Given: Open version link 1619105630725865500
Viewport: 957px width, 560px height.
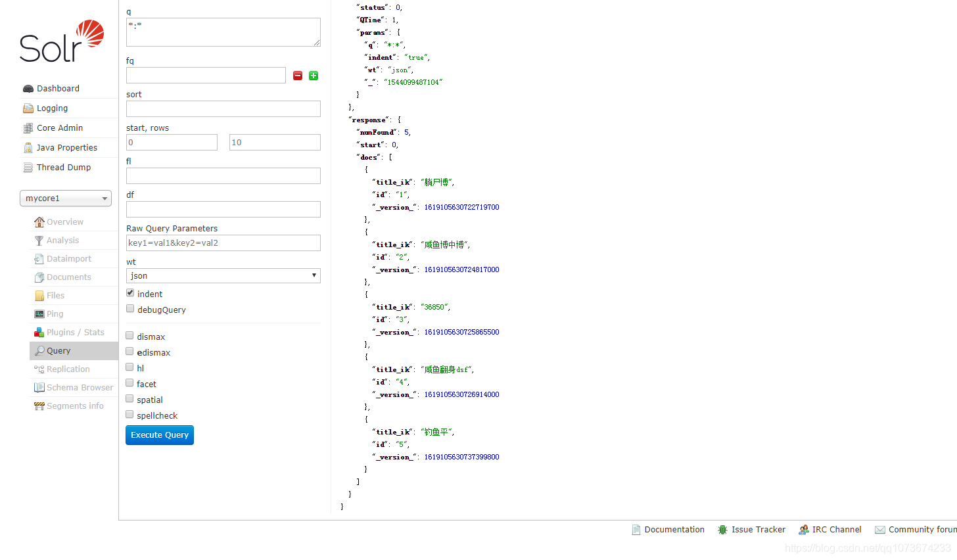Looking at the screenshot, I should 461,332.
